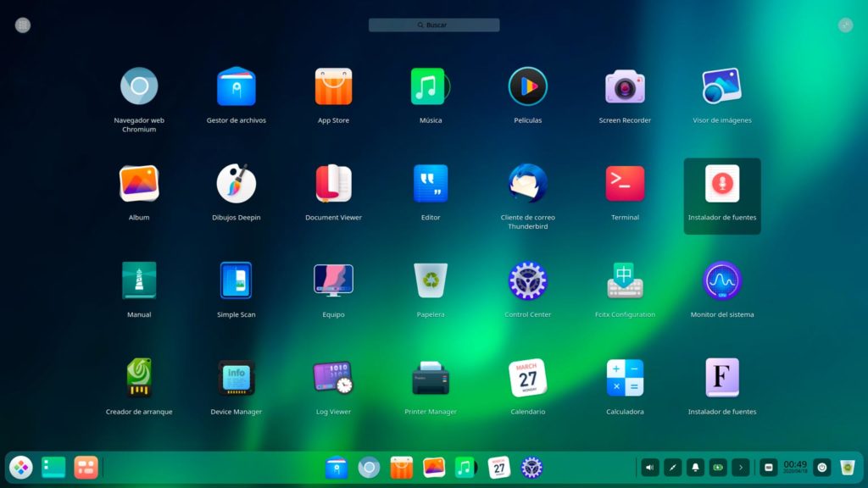This screenshot has height=488, width=868.
Task: Open the trash at the dock's end
Action: pos(848,468)
